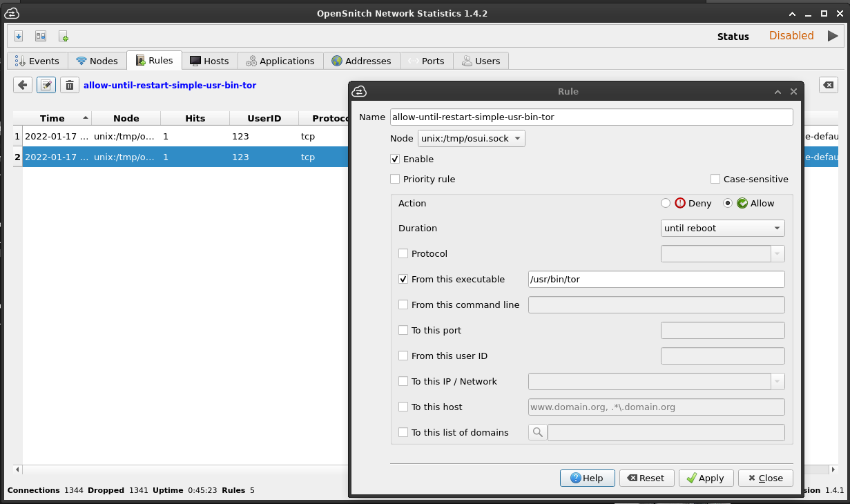Uncheck the From this executable checkbox
Image resolution: width=850 pixels, height=504 pixels.
point(403,280)
